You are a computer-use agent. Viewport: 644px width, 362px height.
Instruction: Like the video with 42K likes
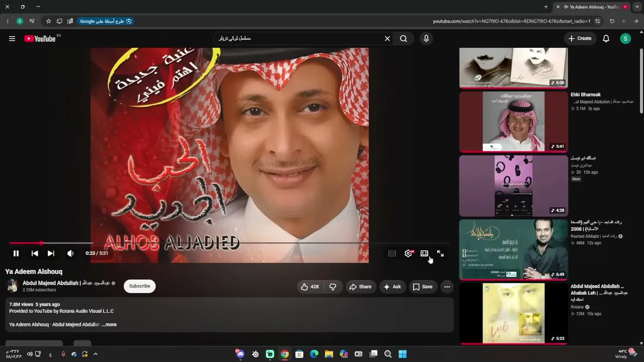310,287
